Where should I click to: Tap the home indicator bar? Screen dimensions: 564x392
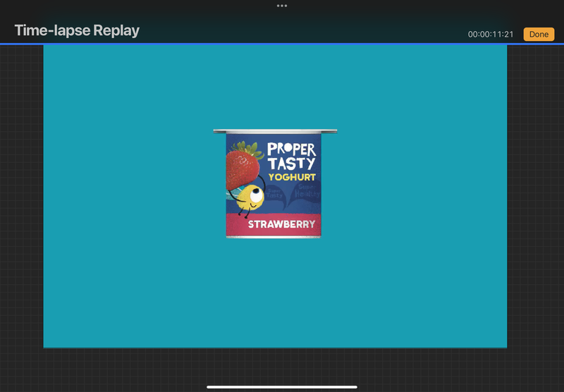[282, 386]
